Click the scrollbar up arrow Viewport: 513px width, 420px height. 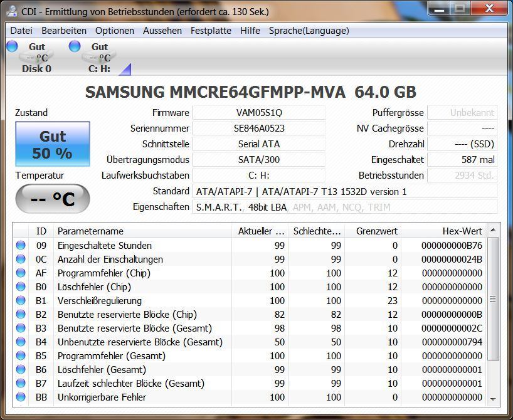pyautogui.click(x=493, y=230)
